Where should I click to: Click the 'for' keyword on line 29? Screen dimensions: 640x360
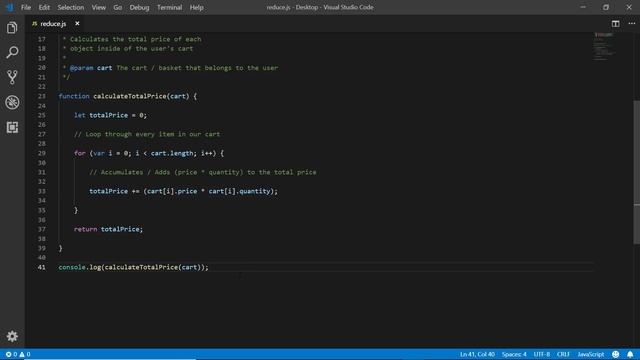point(80,153)
